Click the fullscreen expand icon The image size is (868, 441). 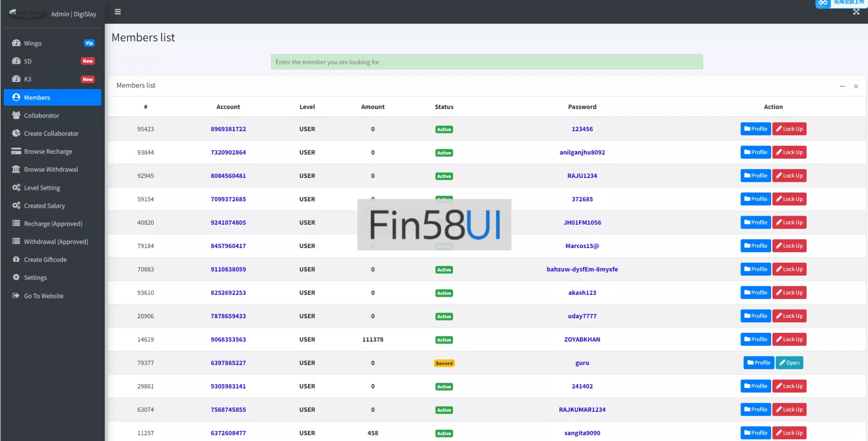point(856,12)
